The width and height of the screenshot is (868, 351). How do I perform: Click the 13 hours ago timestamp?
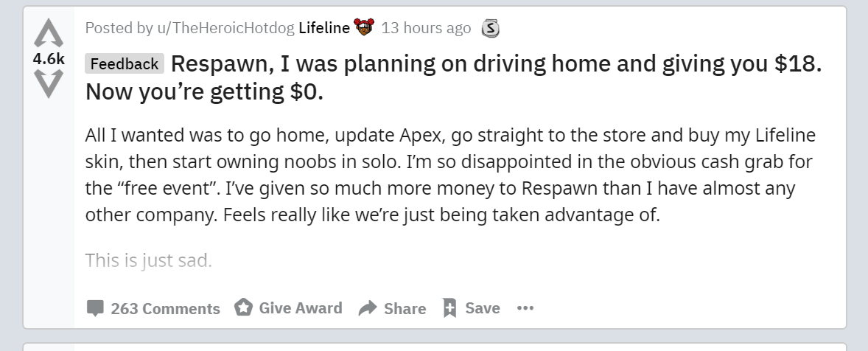[426, 28]
